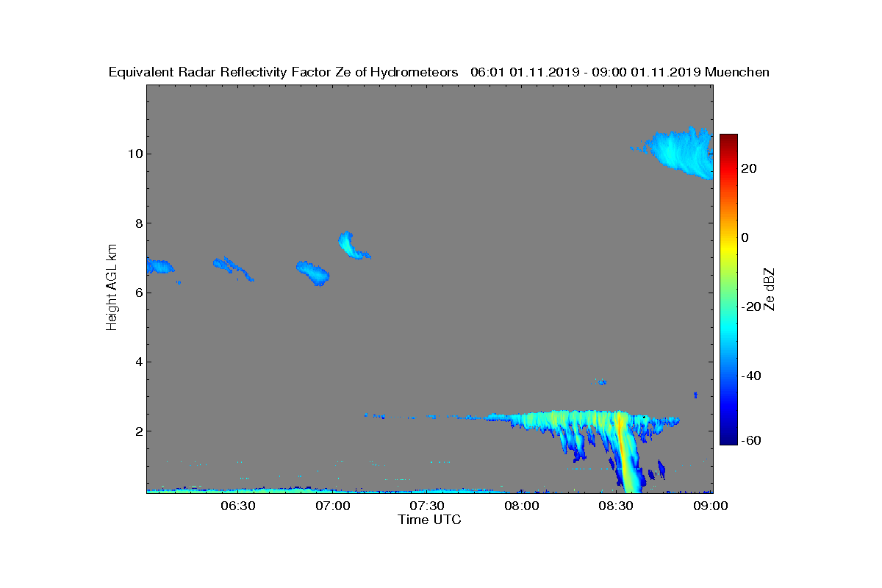The image size is (882, 588).
Task: Click the 09:00 time tick label
Action: coord(711,506)
